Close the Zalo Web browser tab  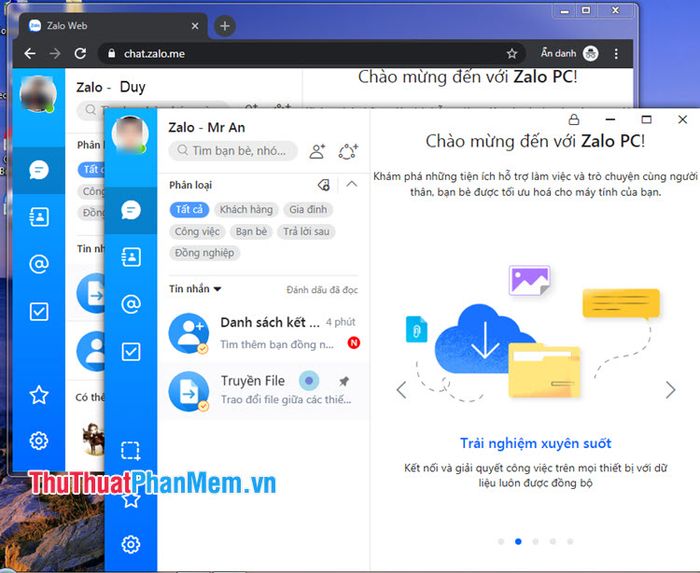coord(195,26)
